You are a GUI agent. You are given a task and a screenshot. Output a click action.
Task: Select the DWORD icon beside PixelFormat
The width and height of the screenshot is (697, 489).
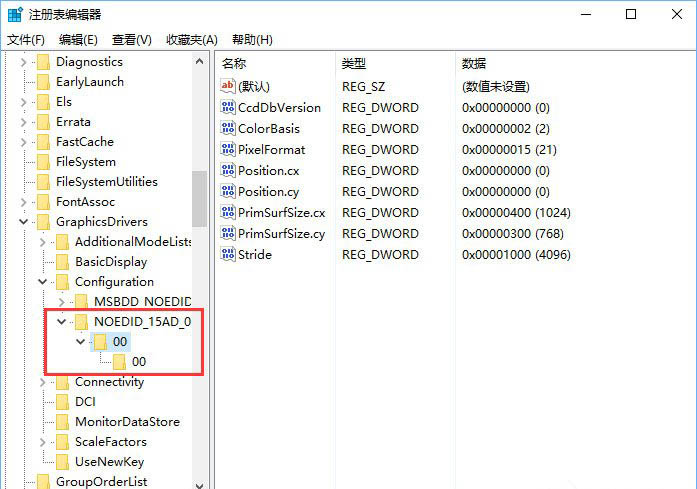pos(227,150)
